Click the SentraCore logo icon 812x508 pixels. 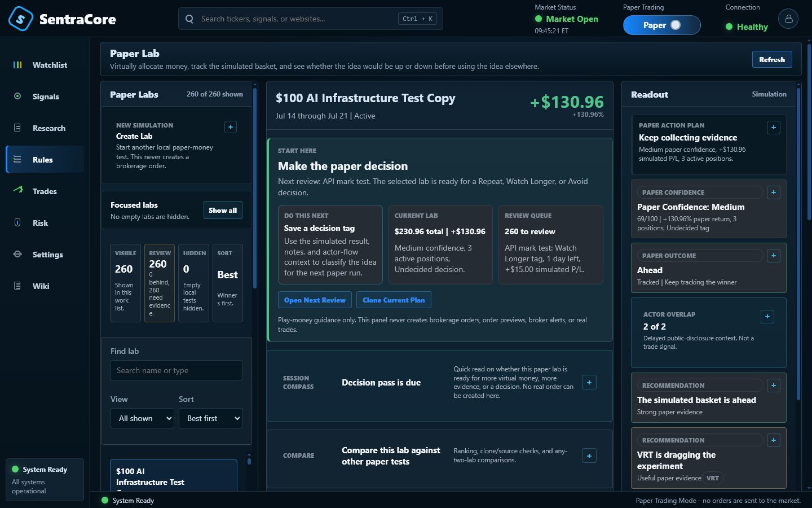click(21, 19)
